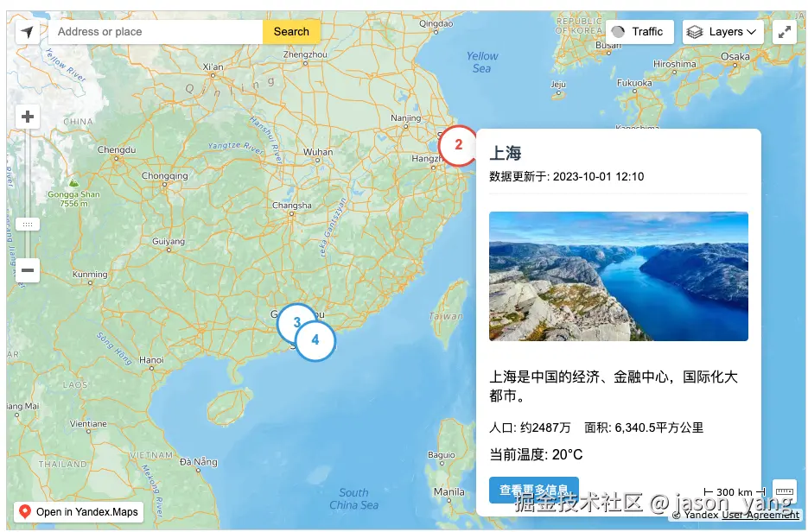Image resolution: width=808 pixels, height=532 pixels.
Task: Click the Qingdao city label on map
Action: 436,23
